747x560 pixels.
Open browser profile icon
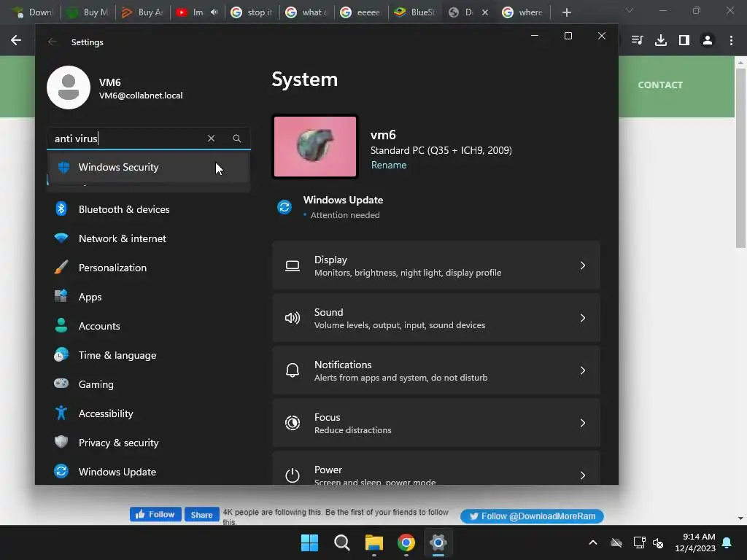click(708, 41)
